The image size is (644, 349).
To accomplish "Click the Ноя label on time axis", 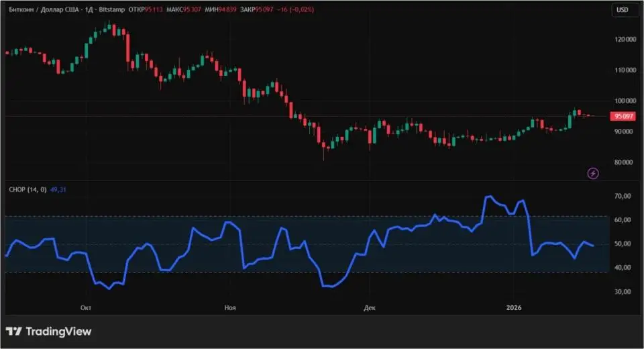I will click(x=230, y=307).
